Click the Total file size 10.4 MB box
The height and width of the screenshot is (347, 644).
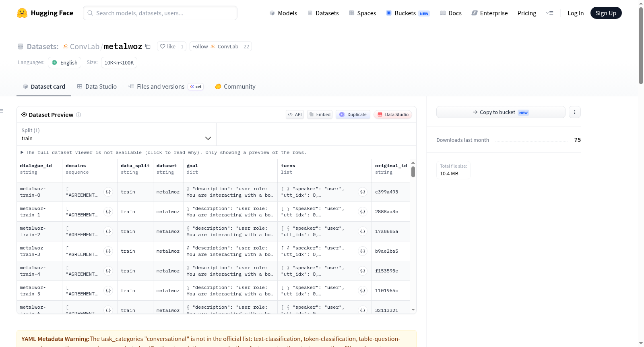point(454,170)
